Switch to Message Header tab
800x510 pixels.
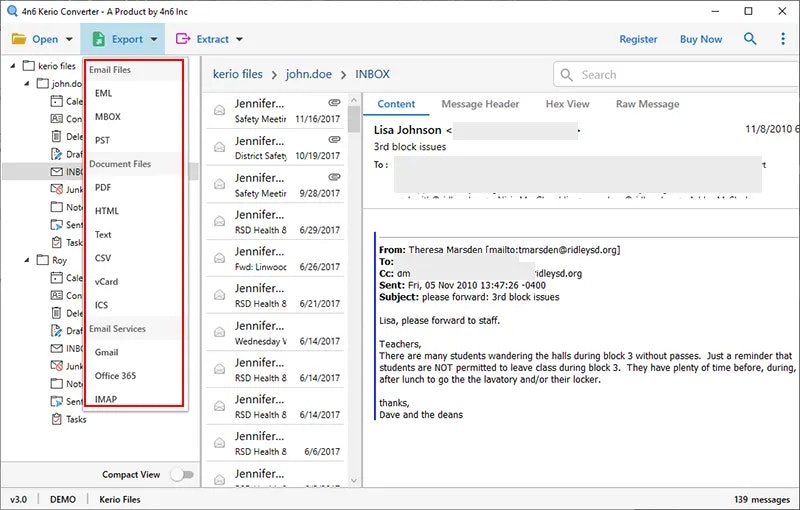pos(480,104)
